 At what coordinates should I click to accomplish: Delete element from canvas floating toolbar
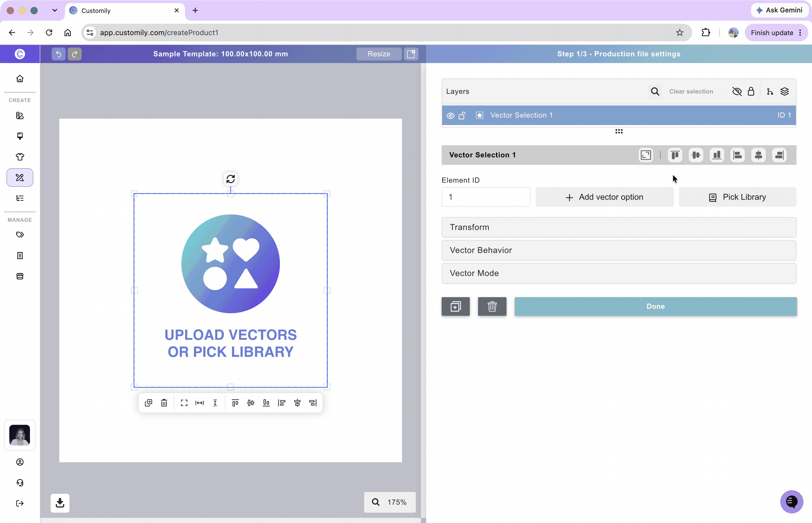(x=164, y=403)
